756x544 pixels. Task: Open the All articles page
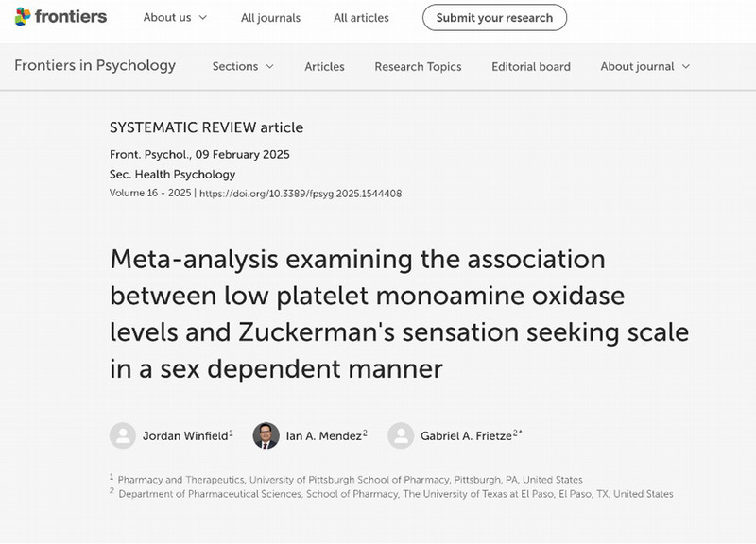point(363,18)
